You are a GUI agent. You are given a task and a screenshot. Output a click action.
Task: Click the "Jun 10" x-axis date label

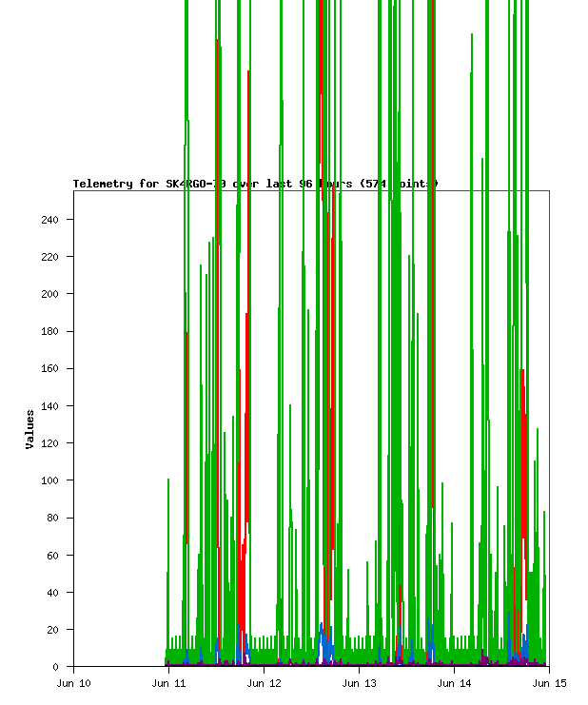pyautogui.click(x=73, y=683)
